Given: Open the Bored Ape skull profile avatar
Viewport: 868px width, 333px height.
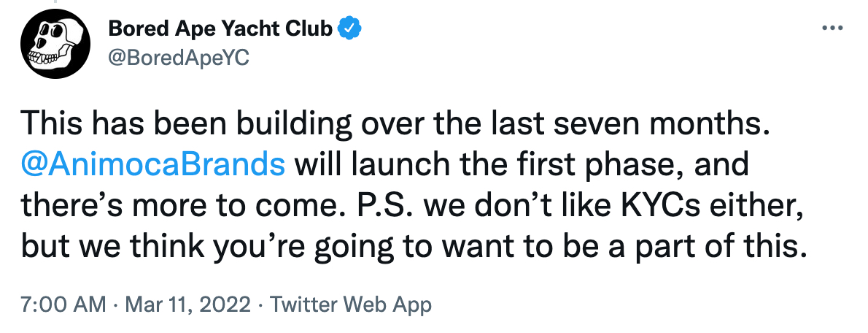Looking at the screenshot, I should point(55,44).
